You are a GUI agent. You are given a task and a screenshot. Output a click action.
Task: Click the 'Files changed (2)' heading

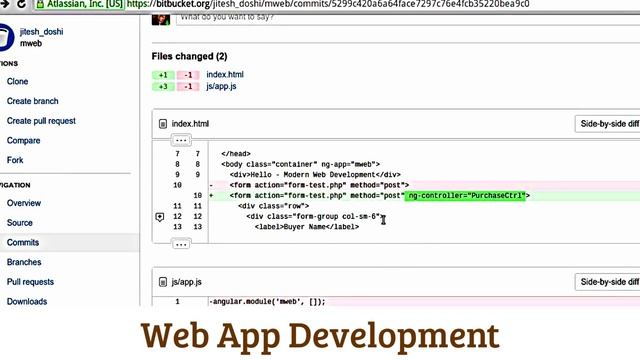pyautogui.click(x=189, y=56)
